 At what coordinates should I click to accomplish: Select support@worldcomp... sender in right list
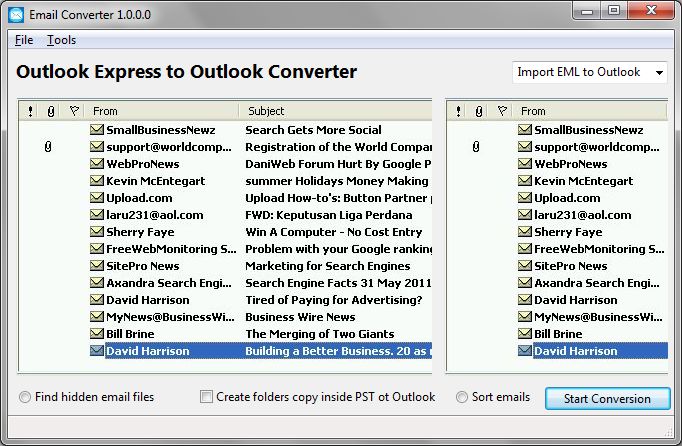tap(597, 147)
